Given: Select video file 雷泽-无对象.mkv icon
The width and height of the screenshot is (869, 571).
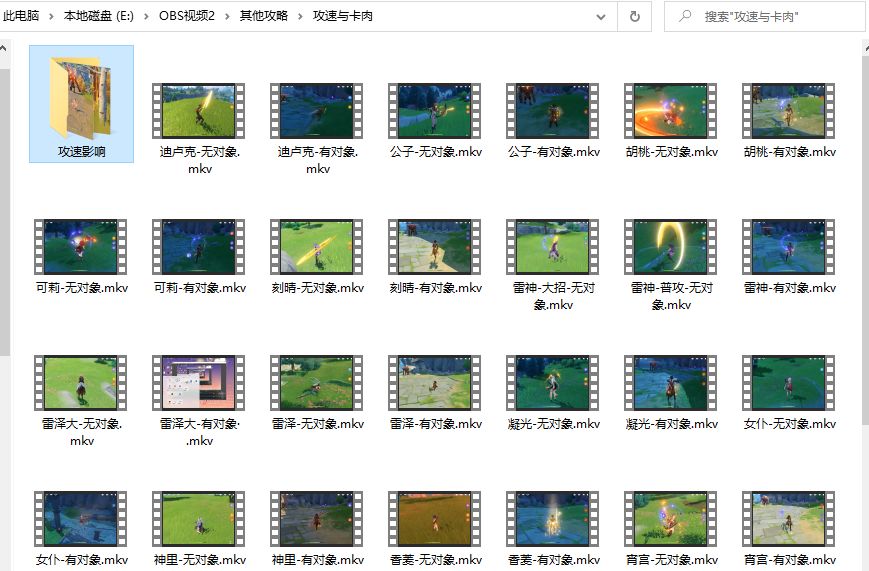Looking at the screenshot, I should pos(316,383).
